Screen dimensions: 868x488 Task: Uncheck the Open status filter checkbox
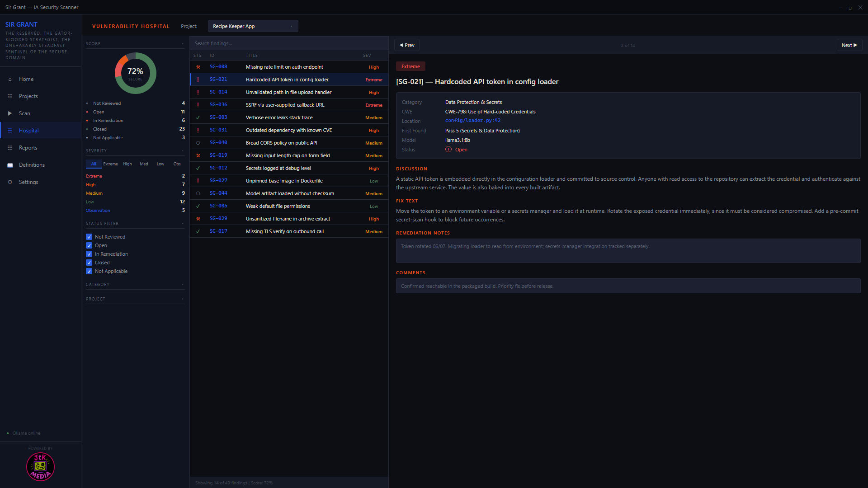[x=89, y=245]
